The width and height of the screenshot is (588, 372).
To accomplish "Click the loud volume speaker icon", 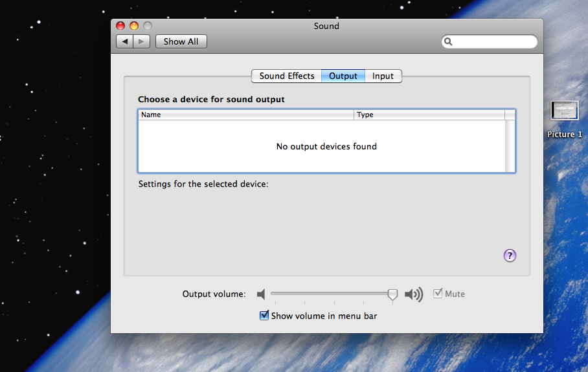I will click(414, 294).
